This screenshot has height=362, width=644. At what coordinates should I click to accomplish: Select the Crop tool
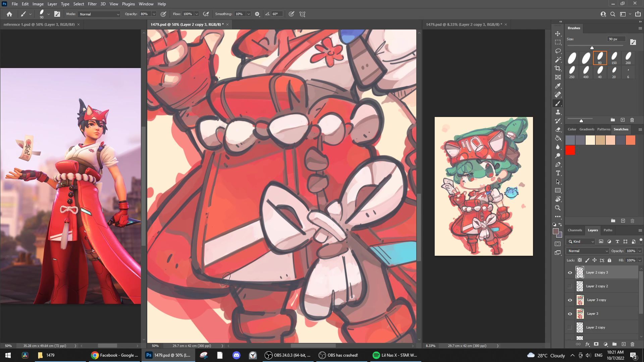point(558,69)
